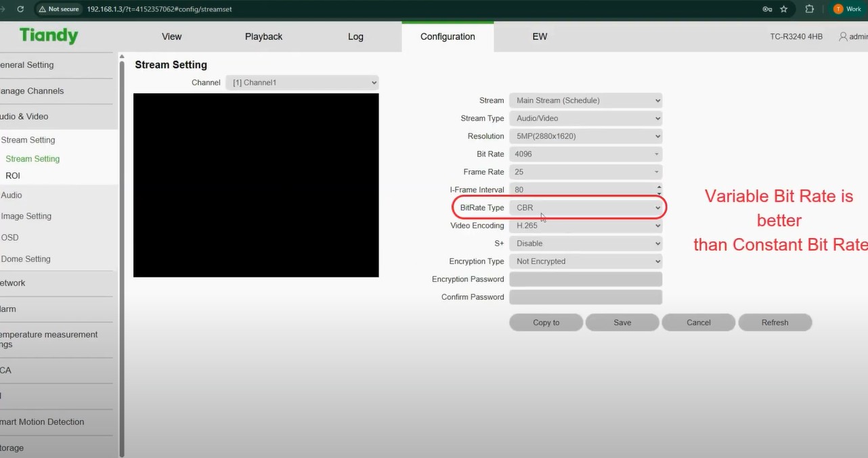This screenshot has width=868, height=458.
Task: Open the BitRate Type dropdown
Action: pos(586,207)
